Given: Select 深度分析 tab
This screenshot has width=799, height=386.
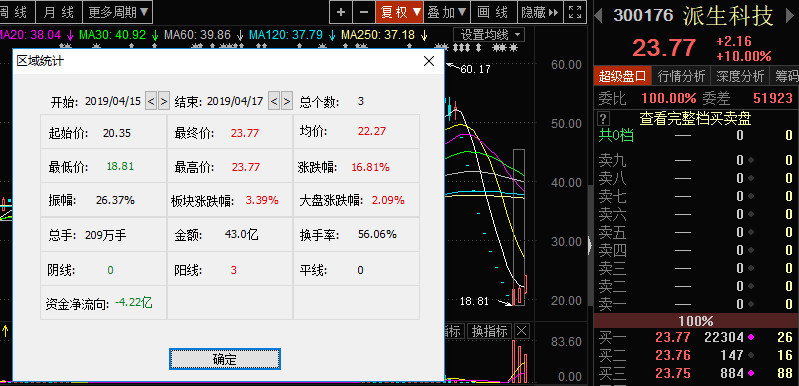Looking at the screenshot, I should [x=740, y=76].
